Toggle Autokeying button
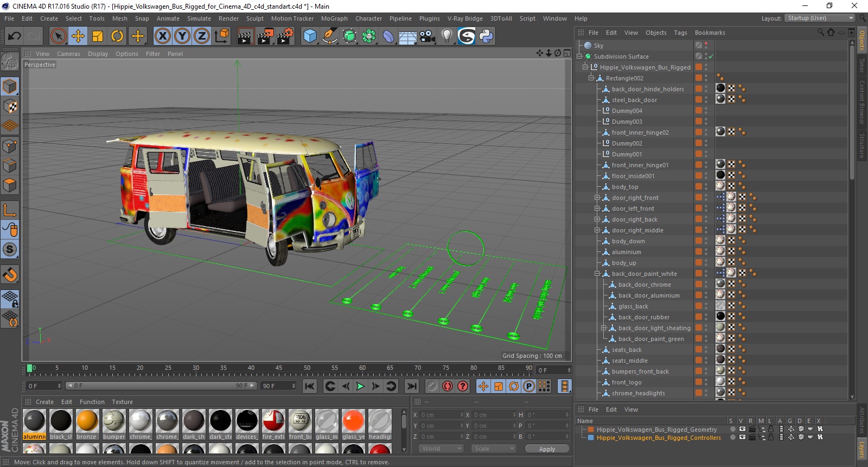The width and height of the screenshot is (868, 467). [x=448, y=386]
